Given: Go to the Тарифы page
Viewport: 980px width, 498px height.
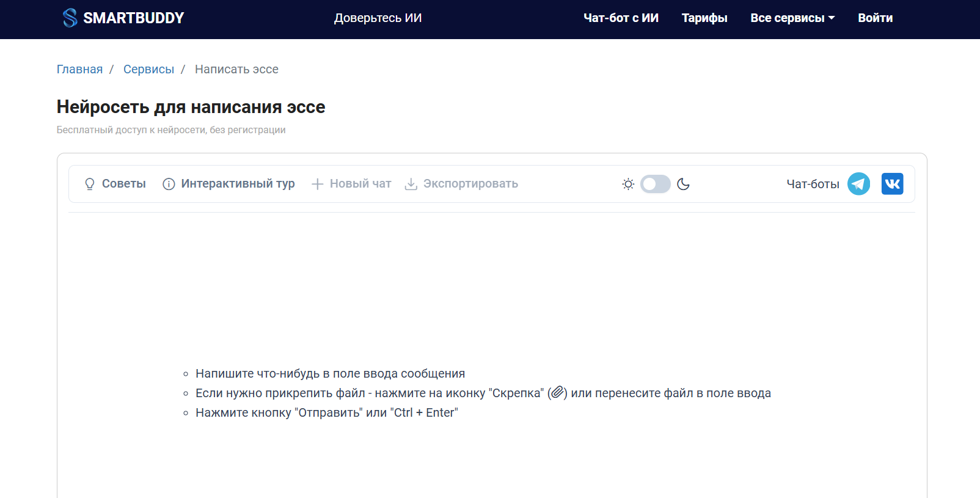Looking at the screenshot, I should 704,18.
